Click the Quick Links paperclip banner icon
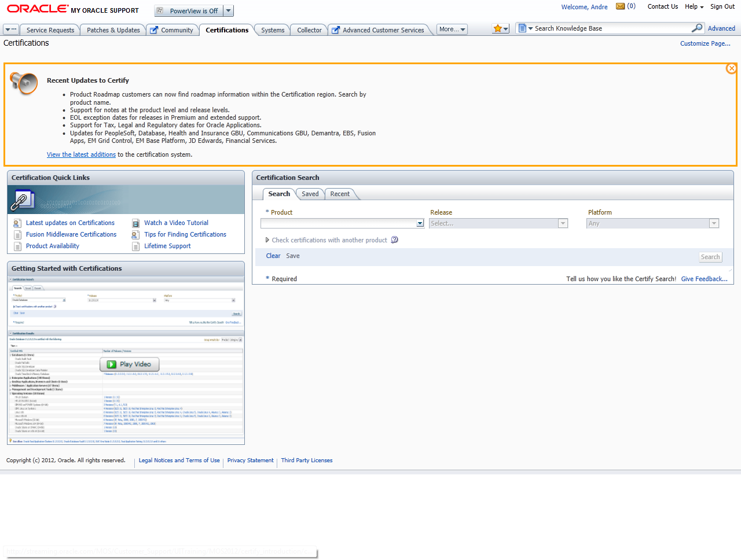This screenshot has width=741, height=560. 21,200
